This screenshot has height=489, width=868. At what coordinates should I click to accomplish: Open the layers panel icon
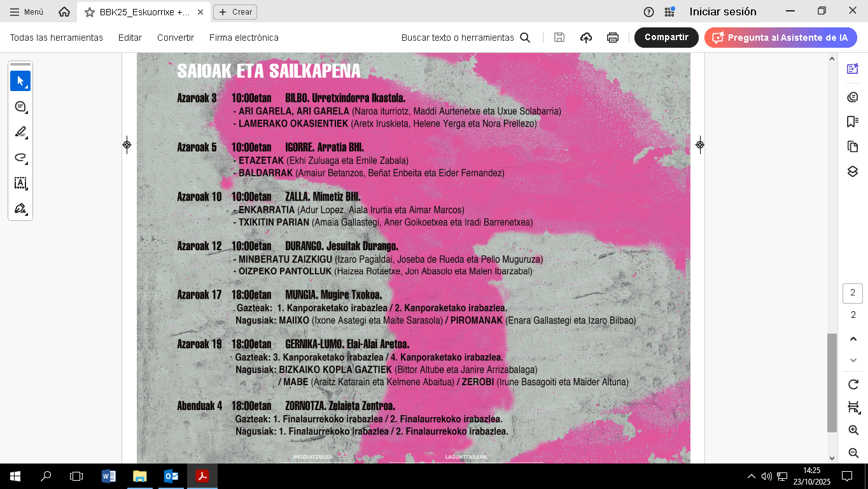pos(853,172)
